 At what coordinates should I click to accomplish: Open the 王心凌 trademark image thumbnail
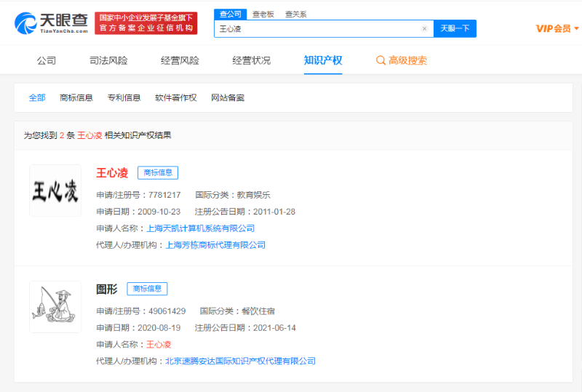click(x=55, y=191)
